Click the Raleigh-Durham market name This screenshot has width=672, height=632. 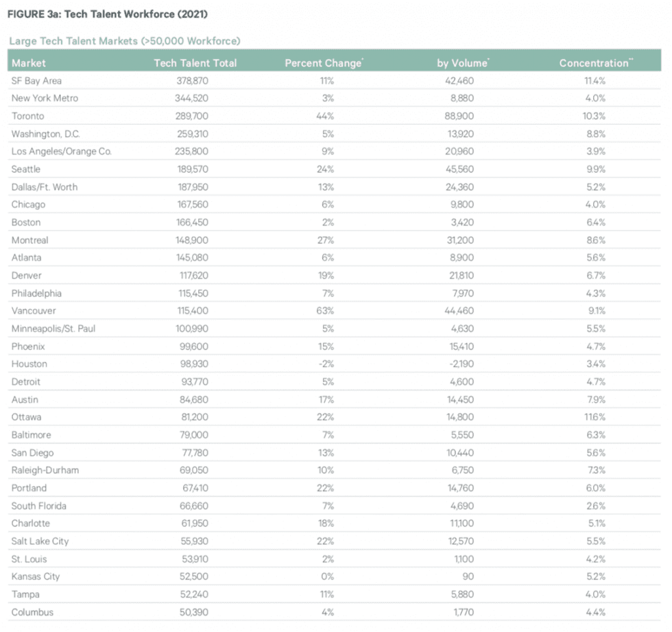click(x=45, y=470)
